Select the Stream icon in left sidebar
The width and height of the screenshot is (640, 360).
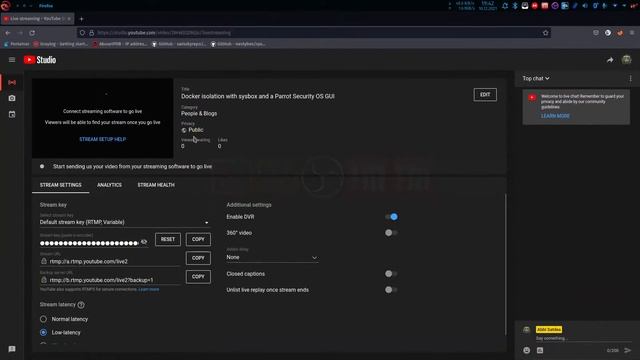pyautogui.click(x=12, y=82)
